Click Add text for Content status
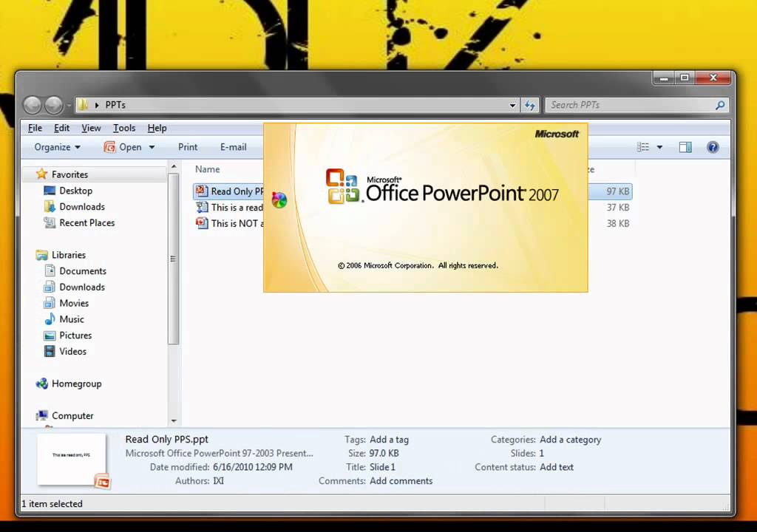This screenshot has height=532, width=757. pyautogui.click(x=557, y=467)
